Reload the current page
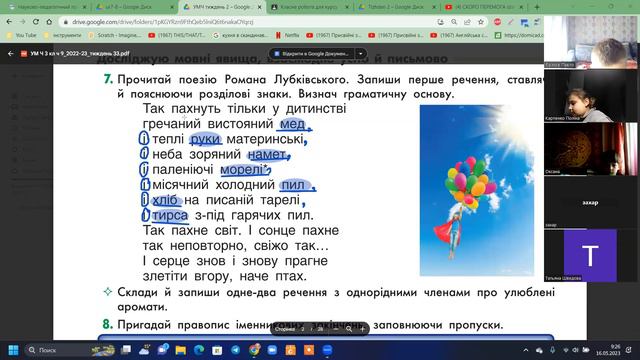 point(36,22)
